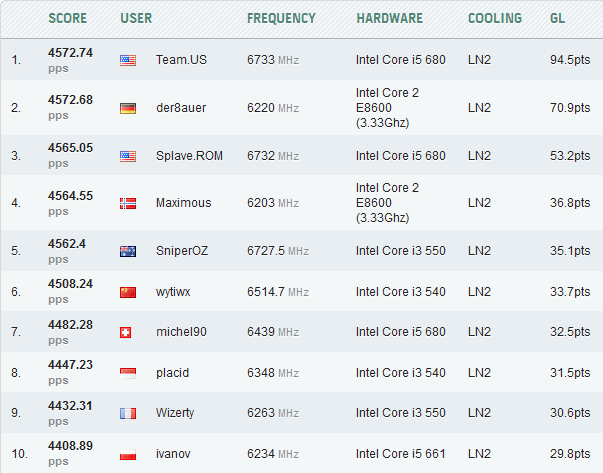Image resolution: width=603 pixels, height=473 pixels.
Task: Open ivanov user profile
Action: pyautogui.click(x=173, y=454)
